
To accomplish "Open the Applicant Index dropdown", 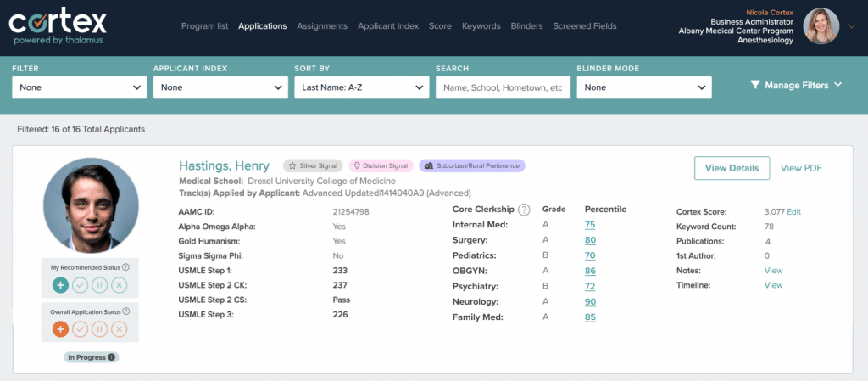I will coord(220,87).
